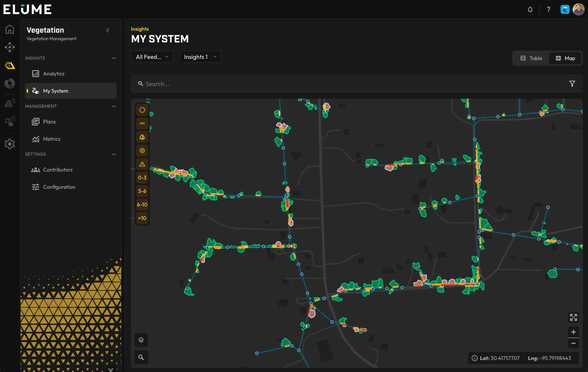Screen dimensions: 588x372
Task: Open the settings gear in left rail
Action: [10, 144]
